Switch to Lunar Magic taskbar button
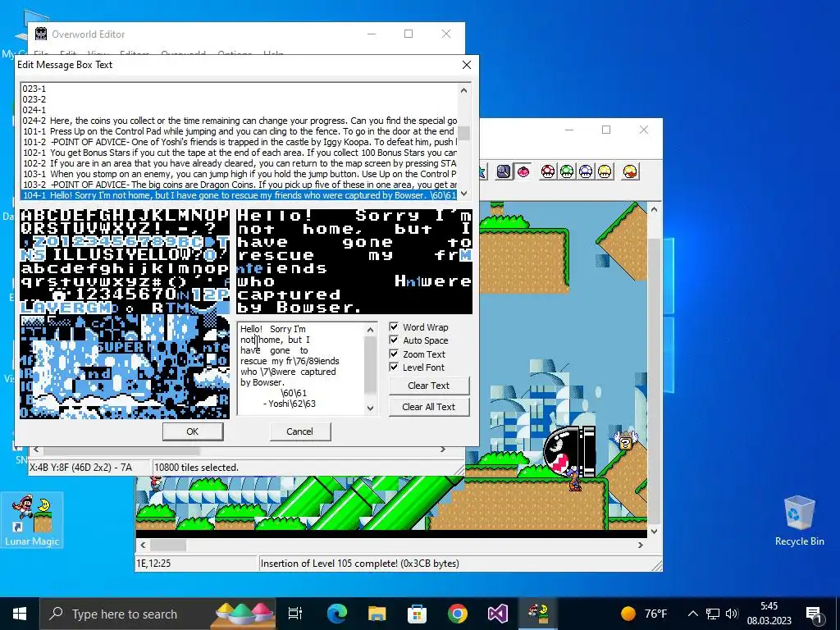840x630 pixels. point(537,614)
